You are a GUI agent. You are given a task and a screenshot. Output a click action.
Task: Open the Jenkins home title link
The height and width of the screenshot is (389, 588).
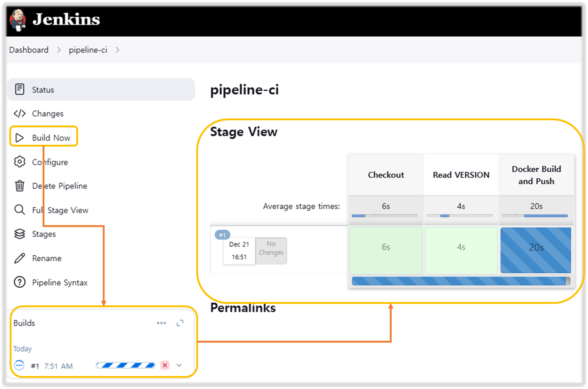(66, 19)
